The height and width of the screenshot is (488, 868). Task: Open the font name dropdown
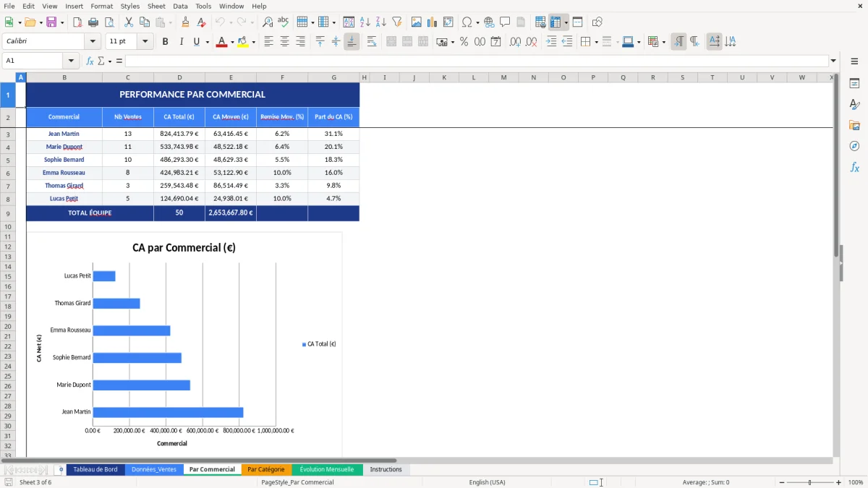click(93, 41)
